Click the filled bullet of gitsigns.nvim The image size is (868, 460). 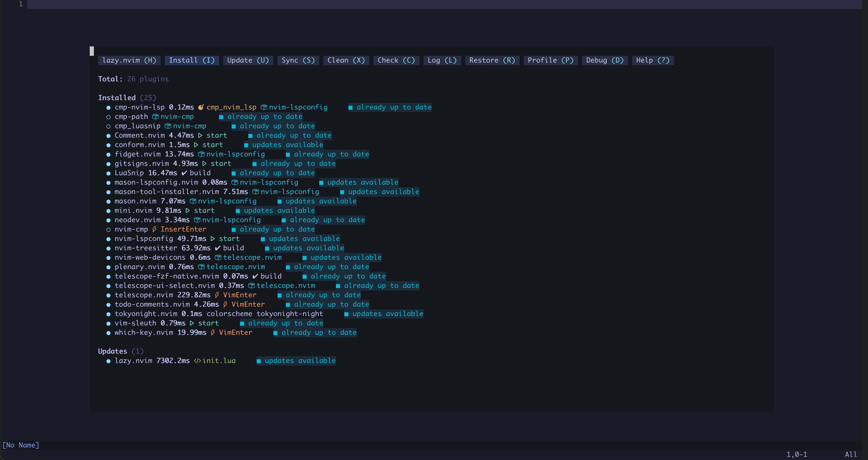coord(108,164)
